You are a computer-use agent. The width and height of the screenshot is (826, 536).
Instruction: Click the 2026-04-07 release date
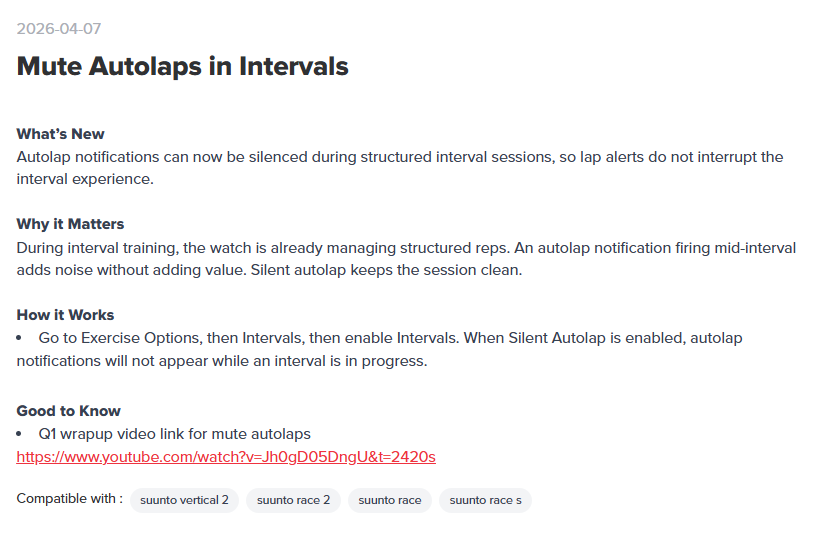click(x=59, y=28)
